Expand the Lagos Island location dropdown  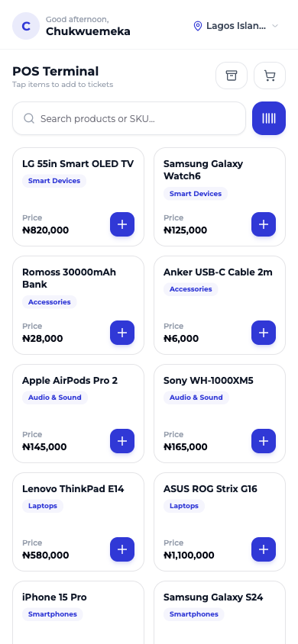tap(236, 26)
